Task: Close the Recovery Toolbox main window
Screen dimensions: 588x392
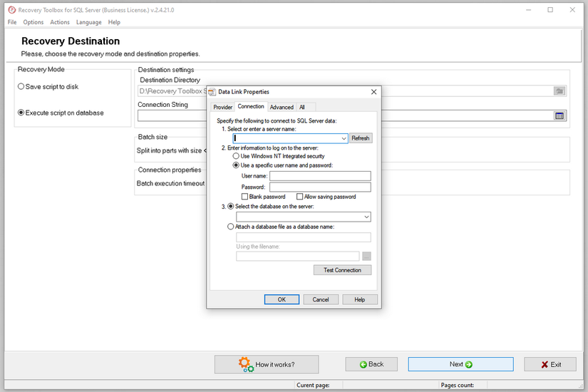Action: coord(572,10)
